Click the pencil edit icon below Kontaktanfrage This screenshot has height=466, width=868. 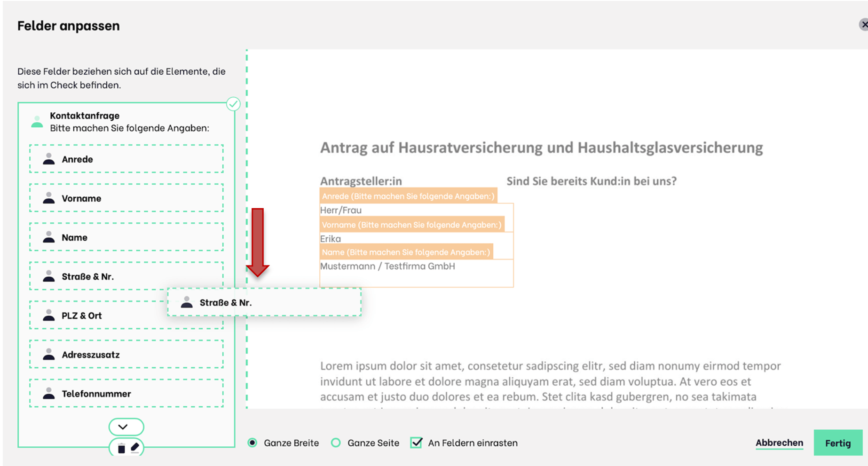[x=135, y=447]
